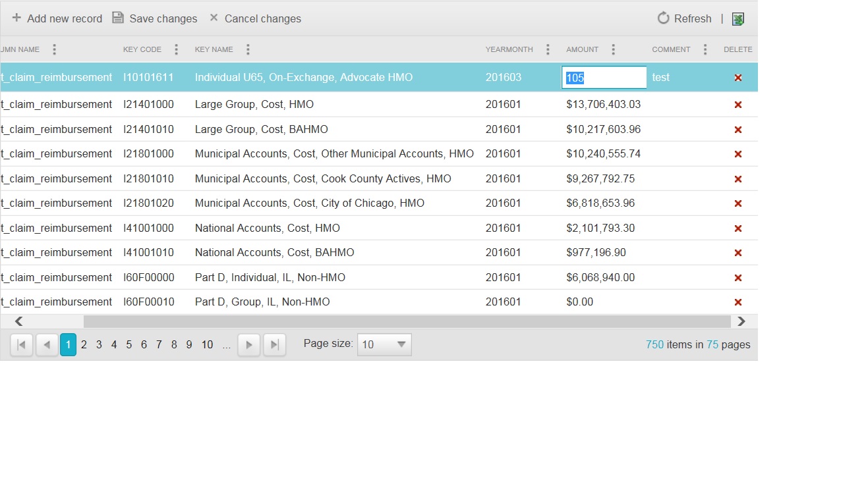The height and width of the screenshot is (478, 868).
Task: Click Add new record
Action: click(57, 18)
